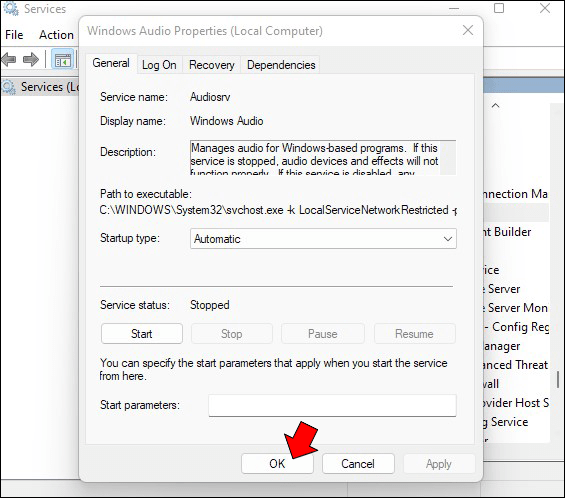Click the Back arrow in Services toolbar
This screenshot has width=565, height=498.
9,59
